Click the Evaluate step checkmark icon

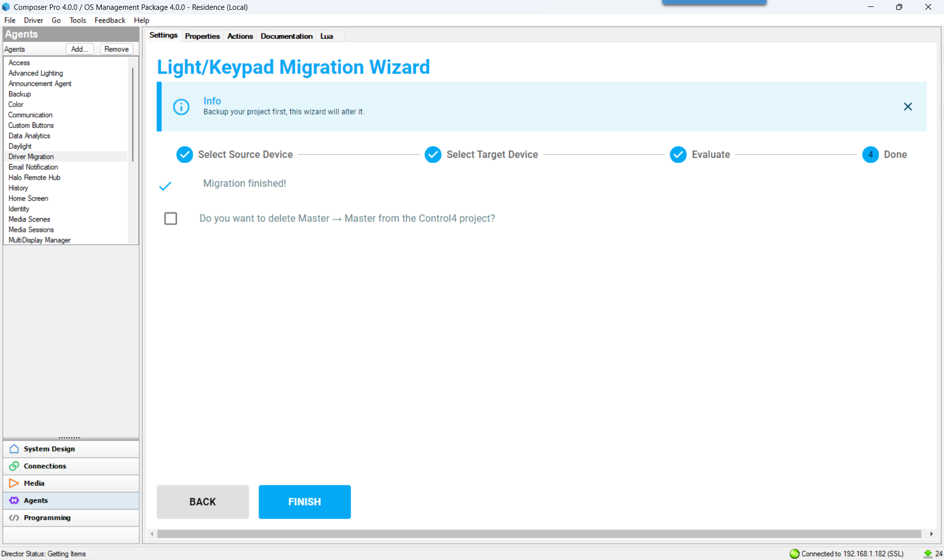tap(678, 154)
